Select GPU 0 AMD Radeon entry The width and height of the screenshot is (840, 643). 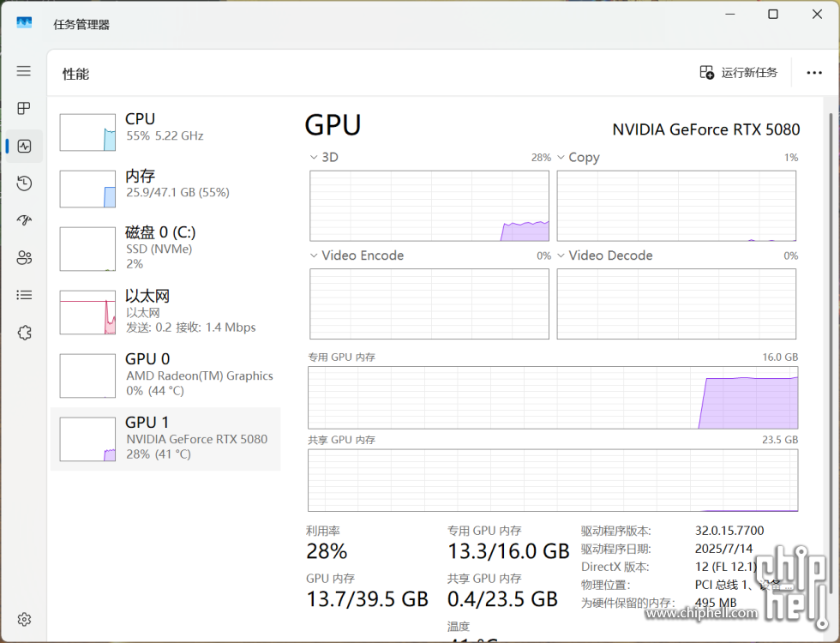165,376
